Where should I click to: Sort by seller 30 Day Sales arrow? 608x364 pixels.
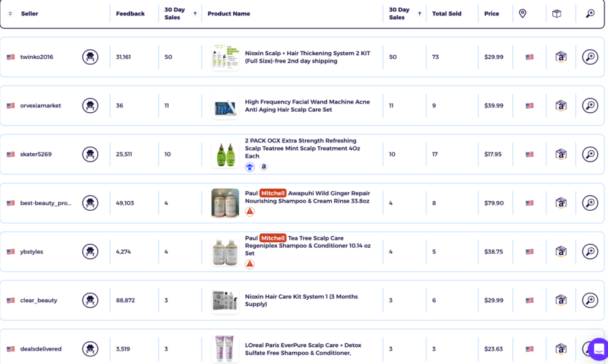[195, 14]
